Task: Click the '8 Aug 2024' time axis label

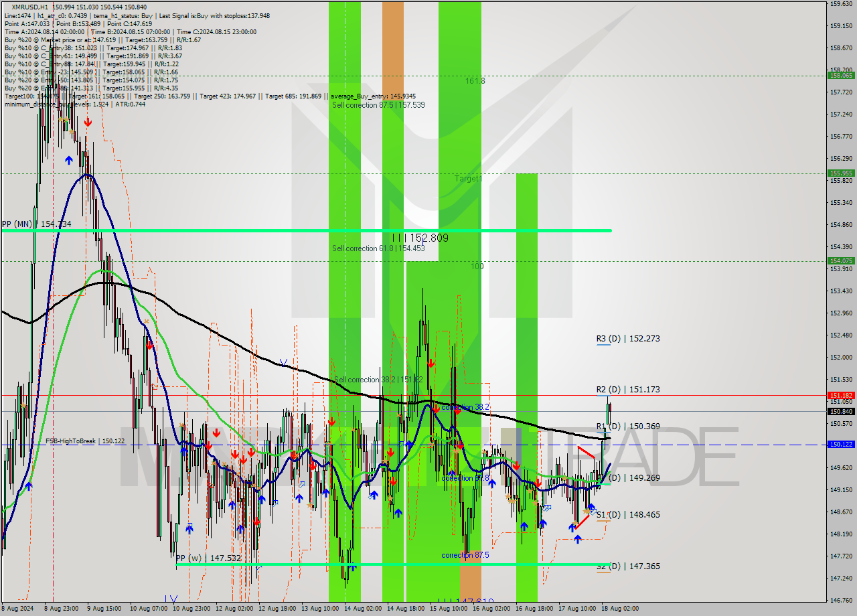Action: coord(18,609)
